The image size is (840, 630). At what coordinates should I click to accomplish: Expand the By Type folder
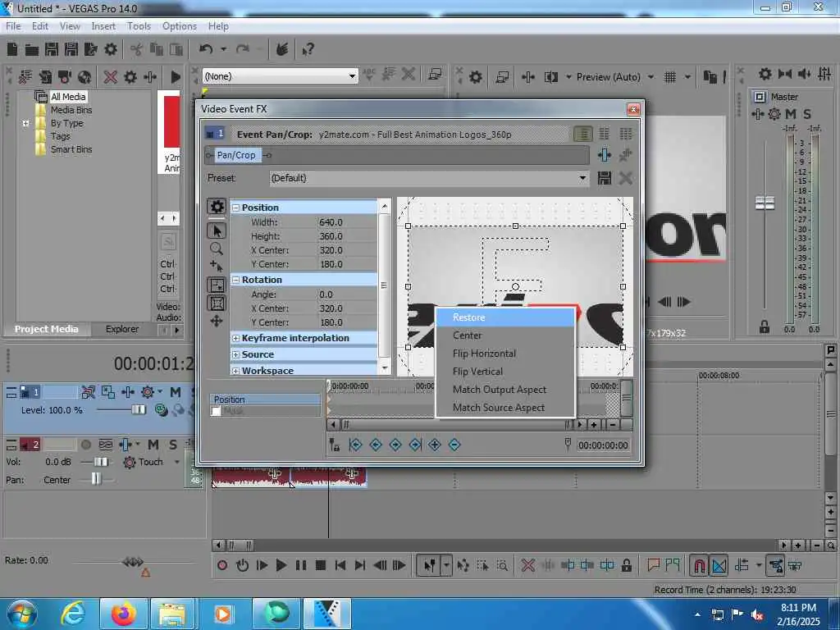point(25,123)
